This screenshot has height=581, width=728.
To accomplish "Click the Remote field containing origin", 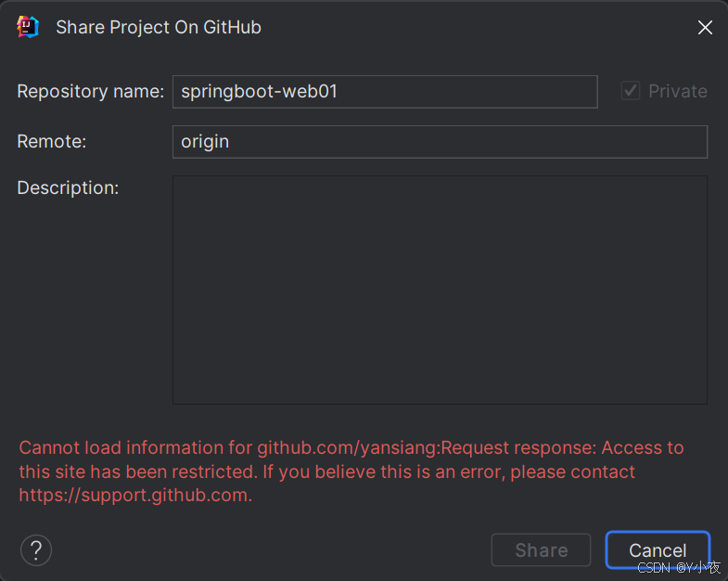I will pyautogui.click(x=440, y=142).
